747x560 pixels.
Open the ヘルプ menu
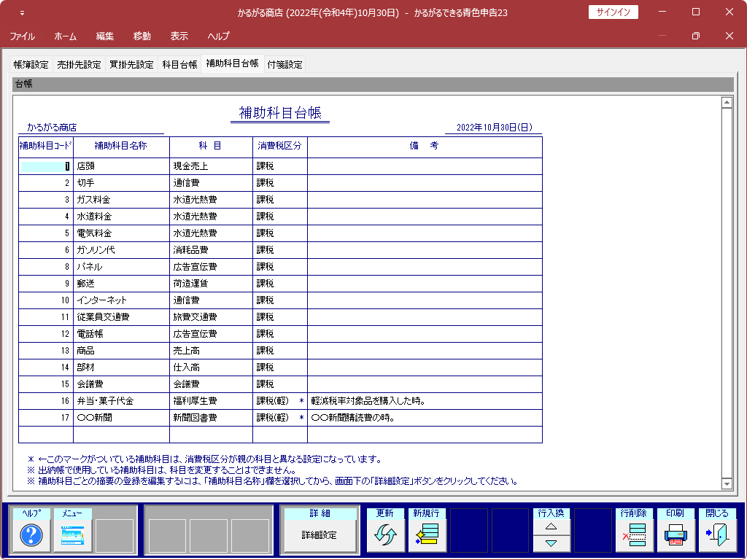[x=219, y=36]
